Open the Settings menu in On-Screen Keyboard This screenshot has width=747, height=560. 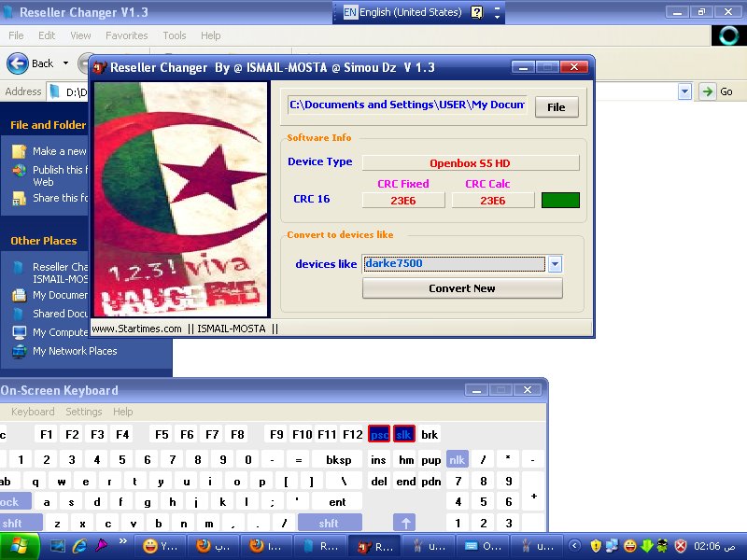pos(84,412)
